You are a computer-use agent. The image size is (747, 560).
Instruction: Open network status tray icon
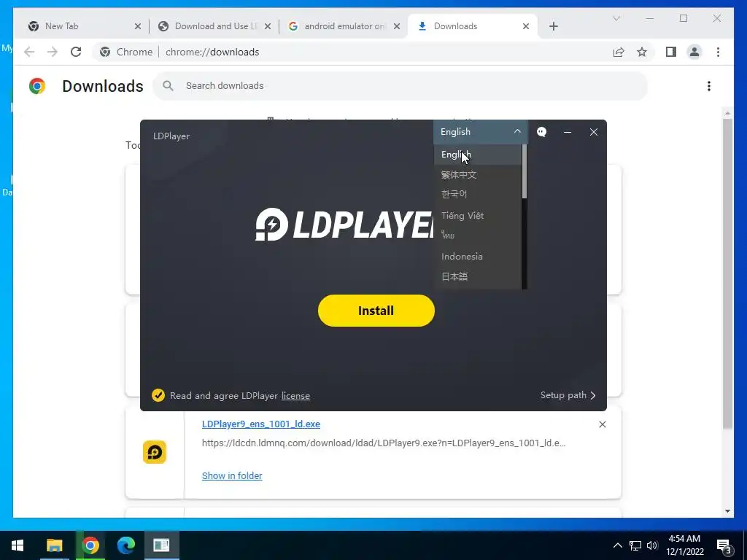click(635, 545)
